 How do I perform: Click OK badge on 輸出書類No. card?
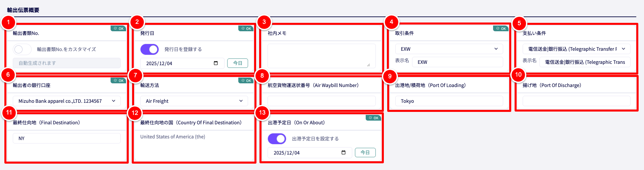point(119,29)
